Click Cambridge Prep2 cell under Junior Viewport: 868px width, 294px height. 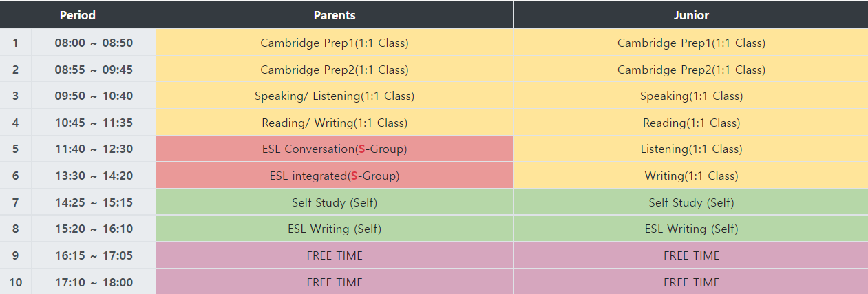click(x=690, y=70)
